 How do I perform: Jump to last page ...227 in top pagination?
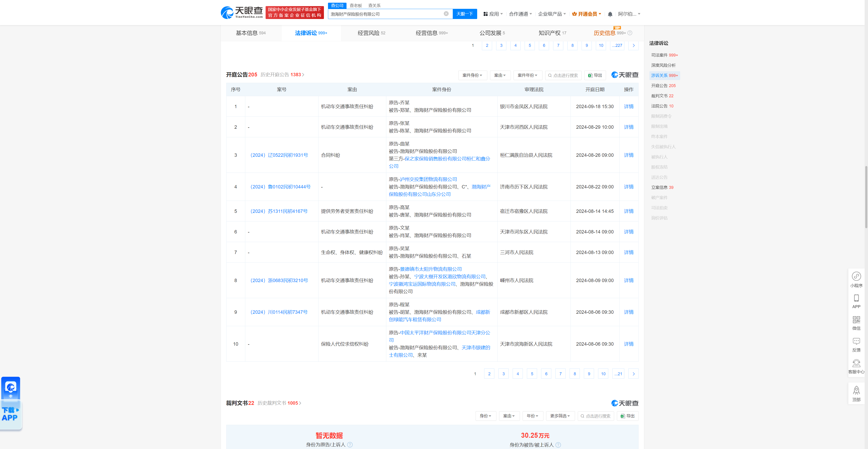(617, 45)
